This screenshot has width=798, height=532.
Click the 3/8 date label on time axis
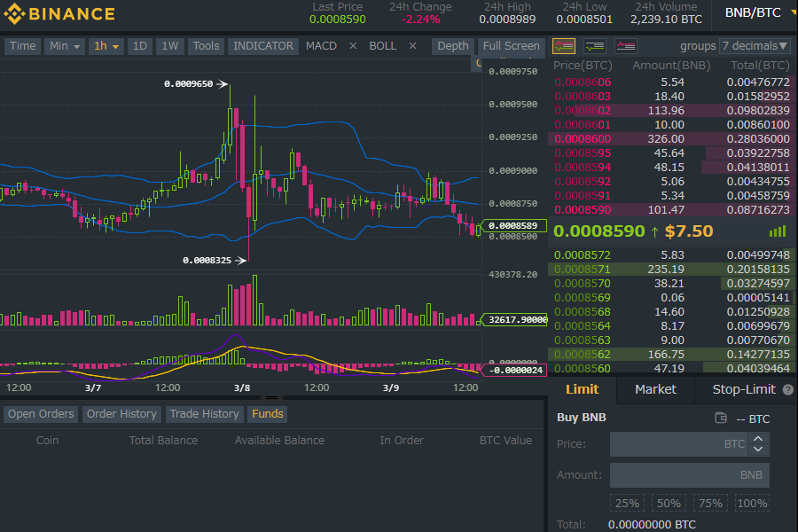(x=242, y=388)
